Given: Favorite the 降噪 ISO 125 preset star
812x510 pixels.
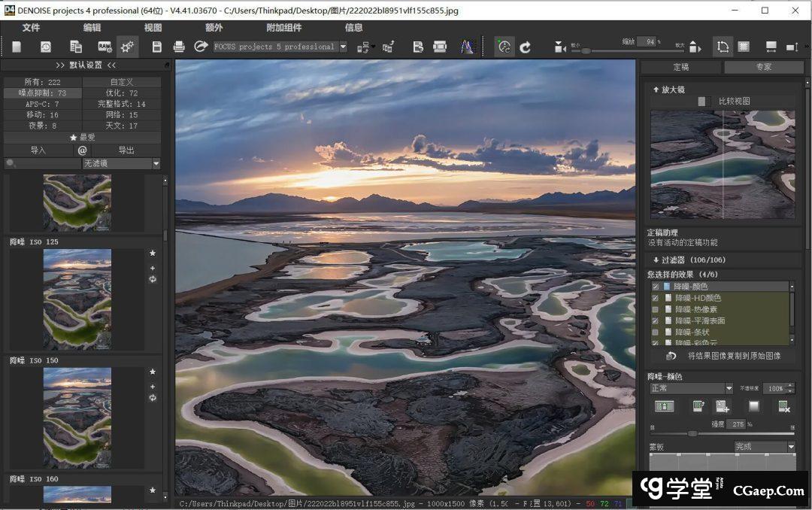Looking at the screenshot, I should [153, 253].
